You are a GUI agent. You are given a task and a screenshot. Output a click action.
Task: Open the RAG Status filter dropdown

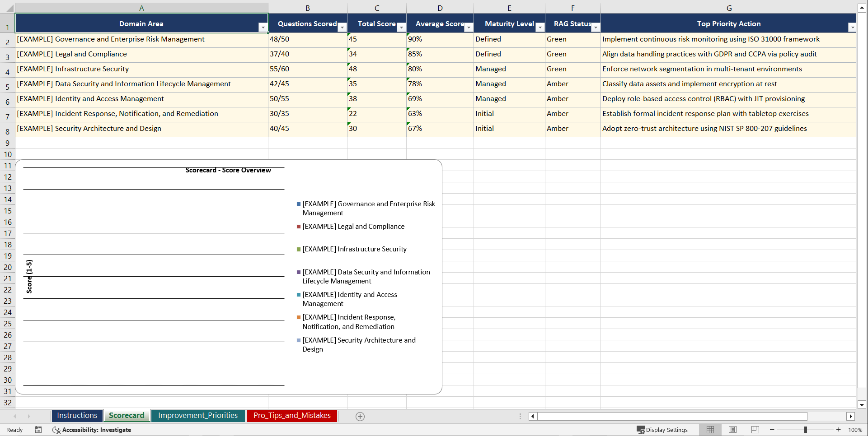point(596,28)
